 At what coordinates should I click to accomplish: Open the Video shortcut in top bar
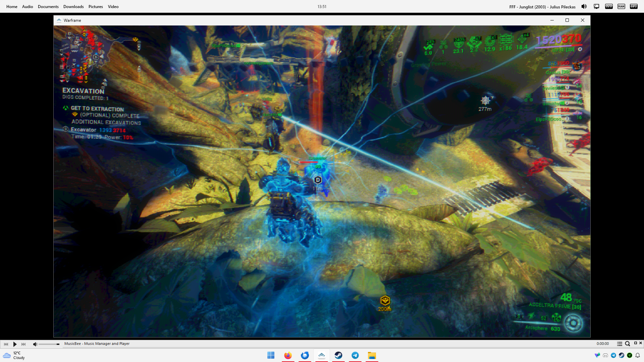pyautogui.click(x=113, y=7)
